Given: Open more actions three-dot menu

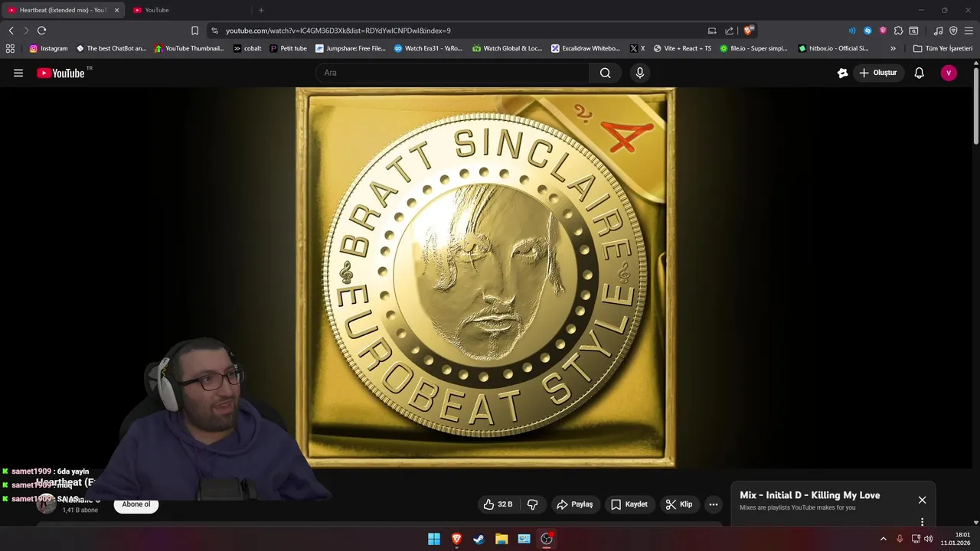Looking at the screenshot, I should click(x=714, y=504).
